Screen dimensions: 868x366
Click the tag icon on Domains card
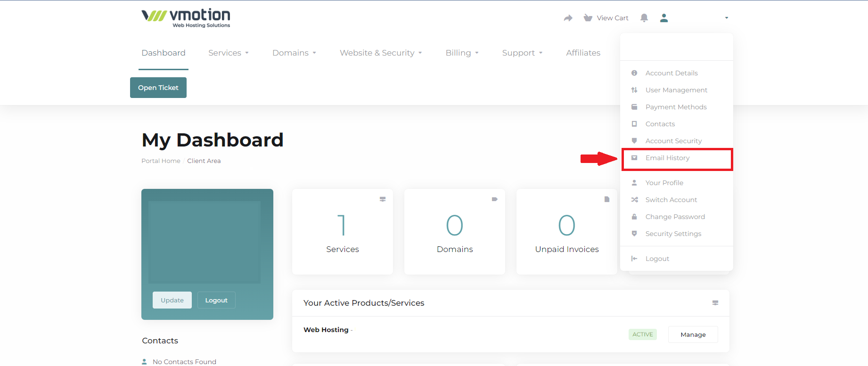click(495, 199)
